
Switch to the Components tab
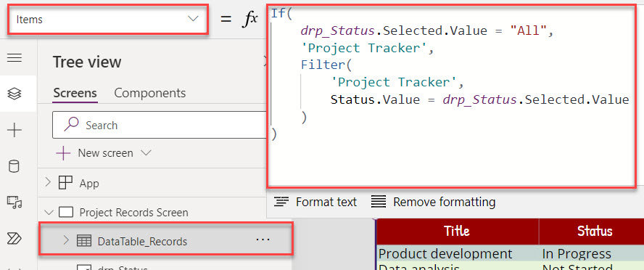click(x=150, y=93)
